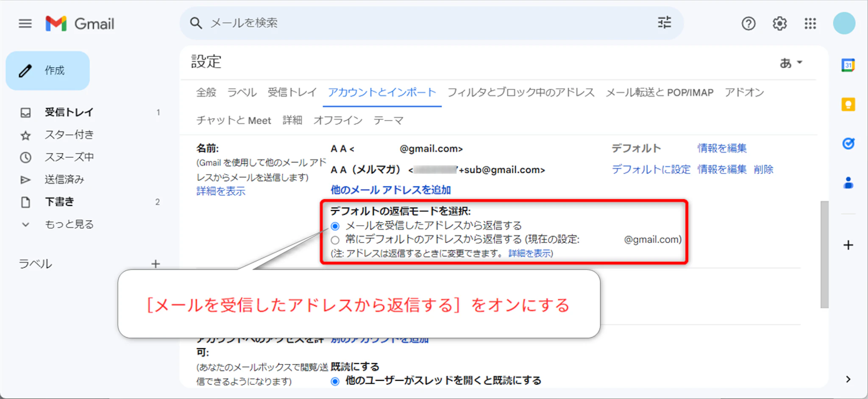Viewport: 868px width, 399px height.
Task: Open the Google apps grid
Action: [810, 24]
